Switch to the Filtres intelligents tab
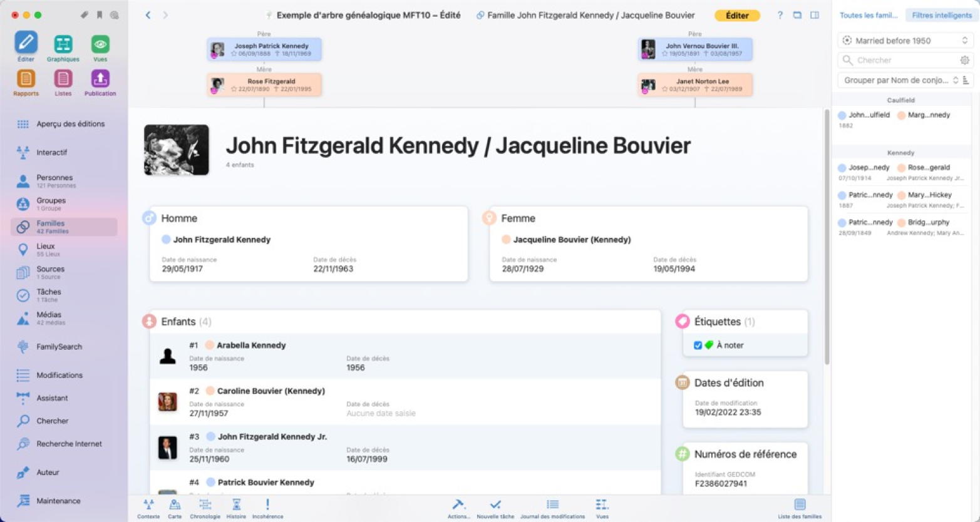Viewport: 980px width, 522px height. click(x=942, y=15)
